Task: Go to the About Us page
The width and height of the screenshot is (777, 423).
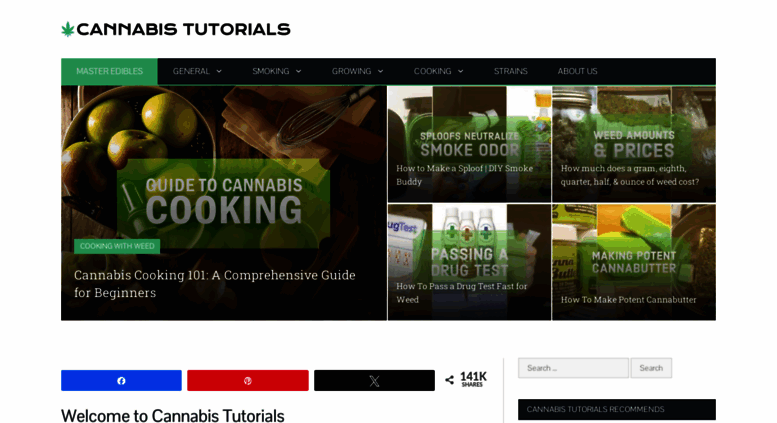Action: click(x=577, y=71)
